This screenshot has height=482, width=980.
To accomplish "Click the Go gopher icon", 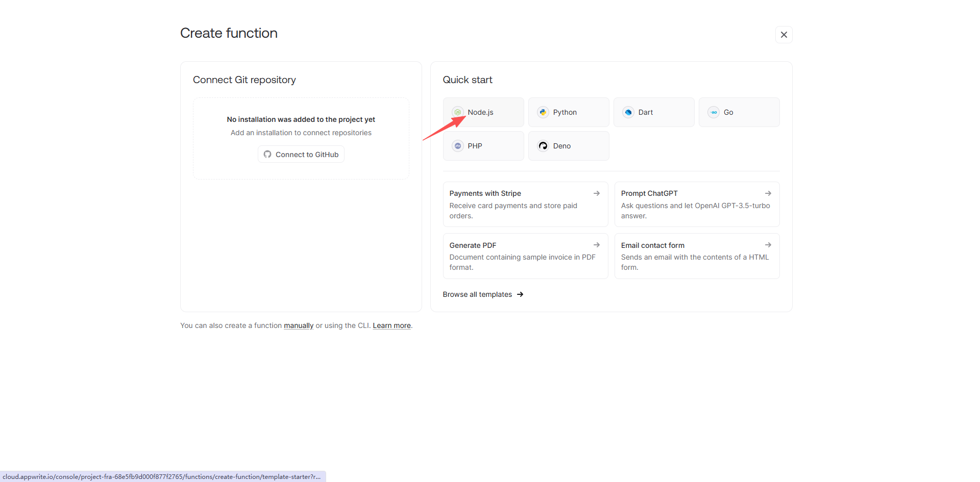I will pyautogui.click(x=714, y=112).
